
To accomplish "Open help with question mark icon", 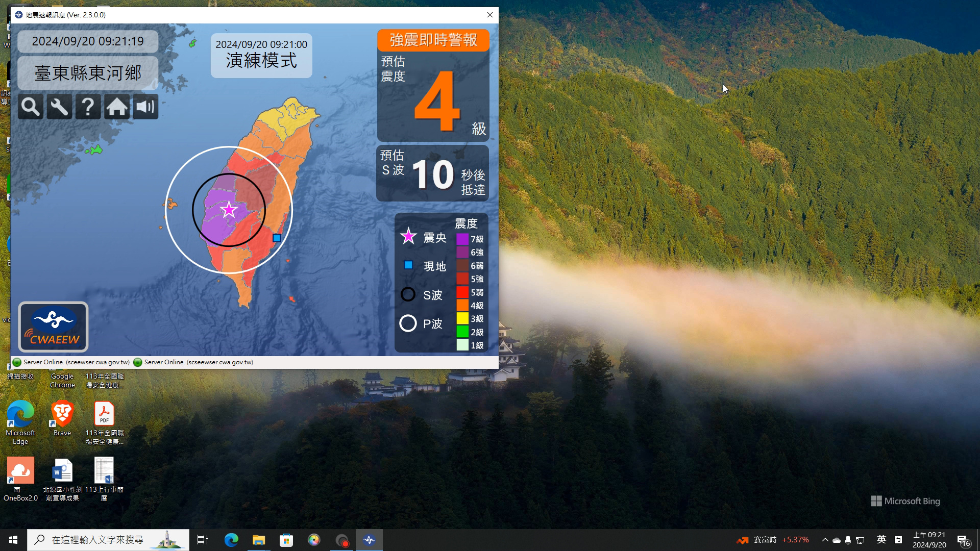I will tap(88, 107).
